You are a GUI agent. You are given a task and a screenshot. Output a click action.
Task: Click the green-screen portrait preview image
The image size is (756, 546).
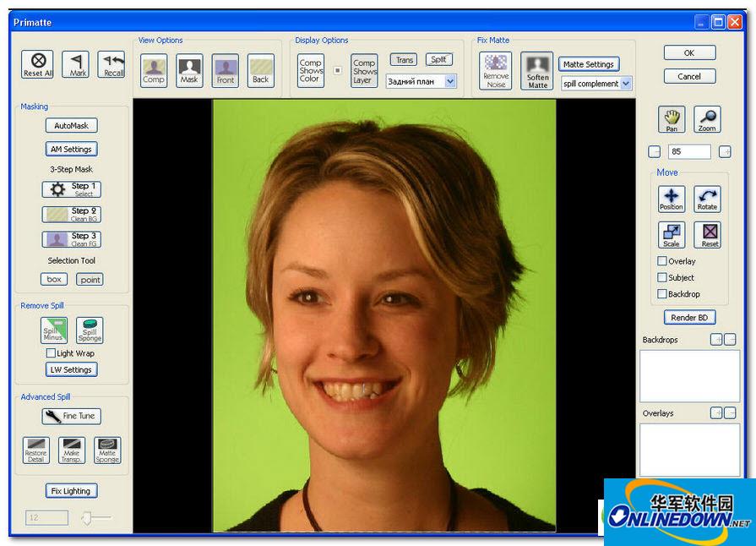(384, 316)
